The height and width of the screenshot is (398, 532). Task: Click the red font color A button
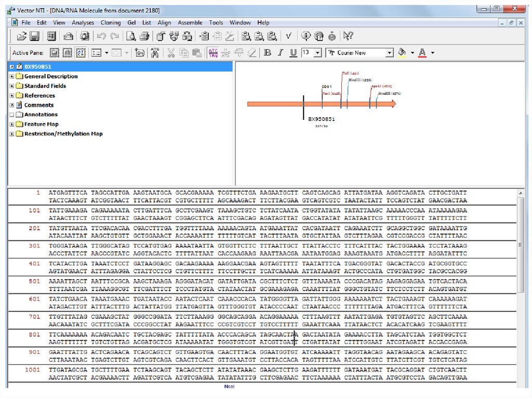click(x=422, y=53)
